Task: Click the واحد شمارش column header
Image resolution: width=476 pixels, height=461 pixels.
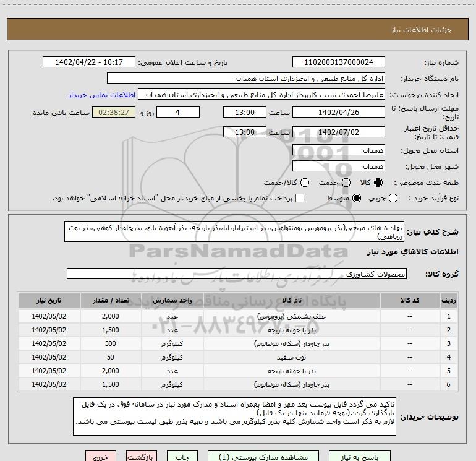Action: (x=172, y=300)
